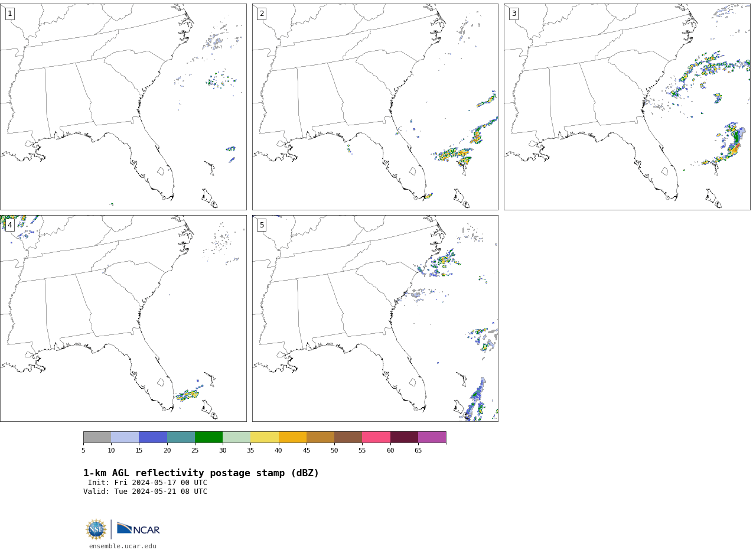
Task: Click the pink 55-60 dBZ swatch
Action: (x=376, y=437)
